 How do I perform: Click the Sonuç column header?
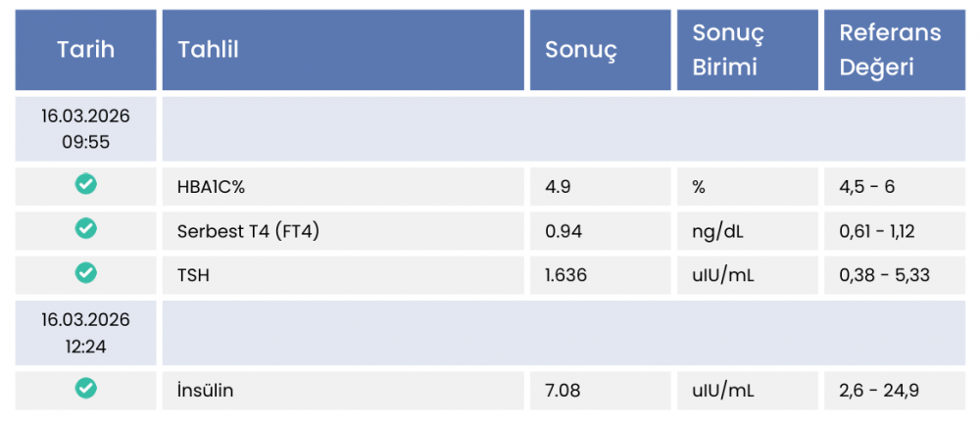[581, 50]
